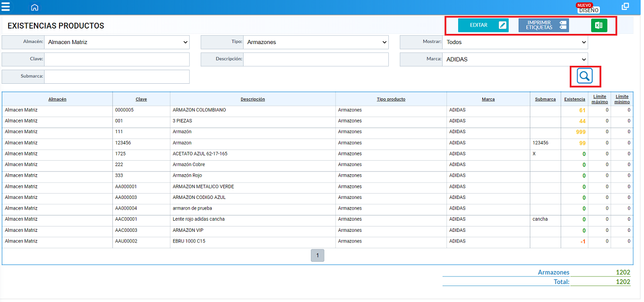This screenshot has height=302, width=644.
Task: Sort by the Clave column header
Action: (x=141, y=99)
